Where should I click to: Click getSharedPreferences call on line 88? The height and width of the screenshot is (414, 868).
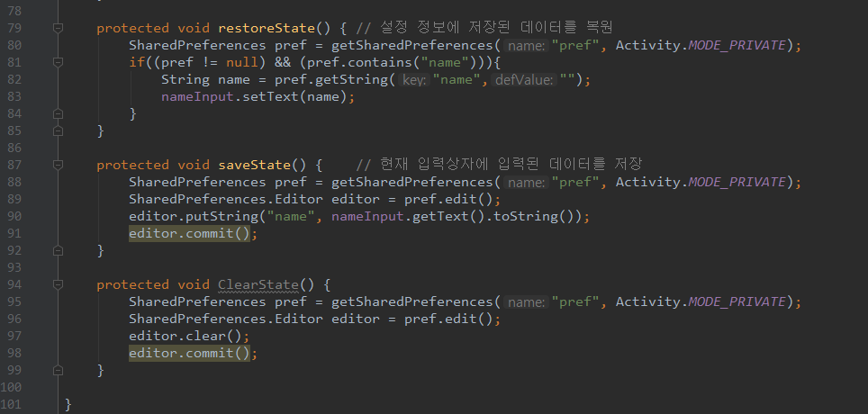point(412,182)
